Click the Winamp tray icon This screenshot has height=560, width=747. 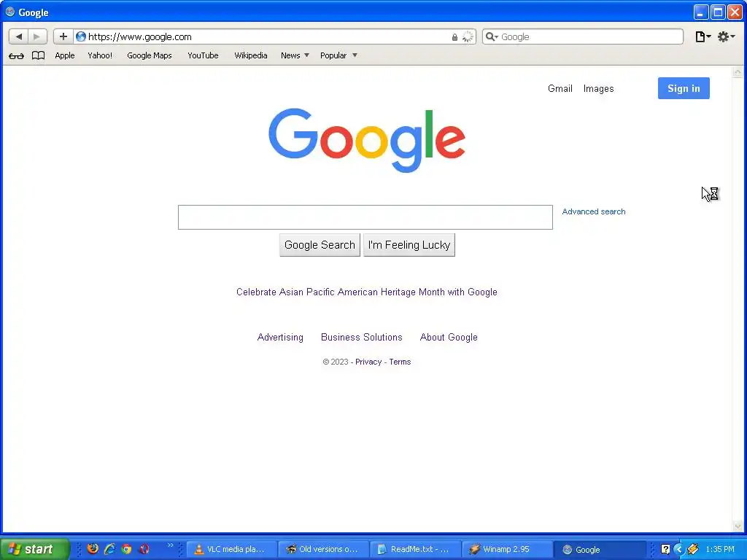(x=692, y=549)
